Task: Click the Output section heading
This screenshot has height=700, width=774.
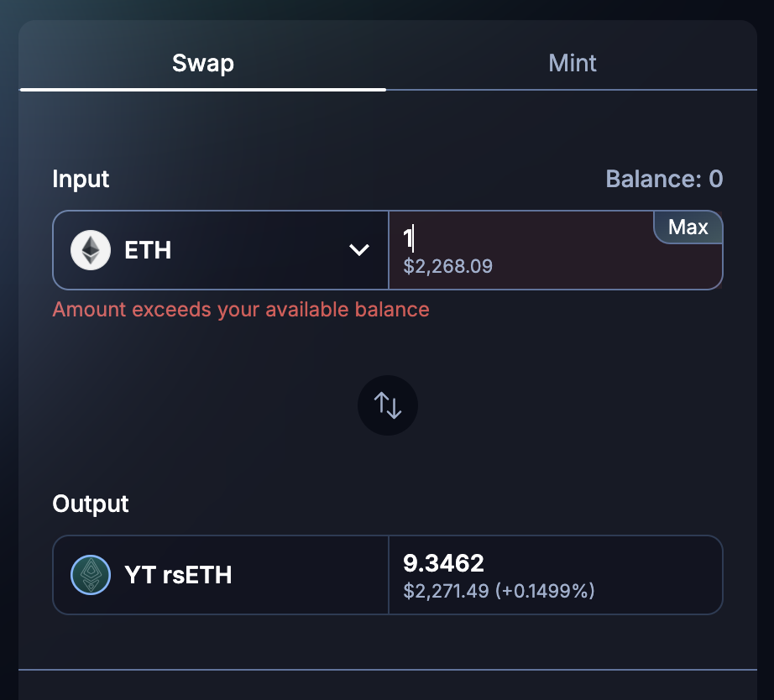Action: tap(91, 504)
